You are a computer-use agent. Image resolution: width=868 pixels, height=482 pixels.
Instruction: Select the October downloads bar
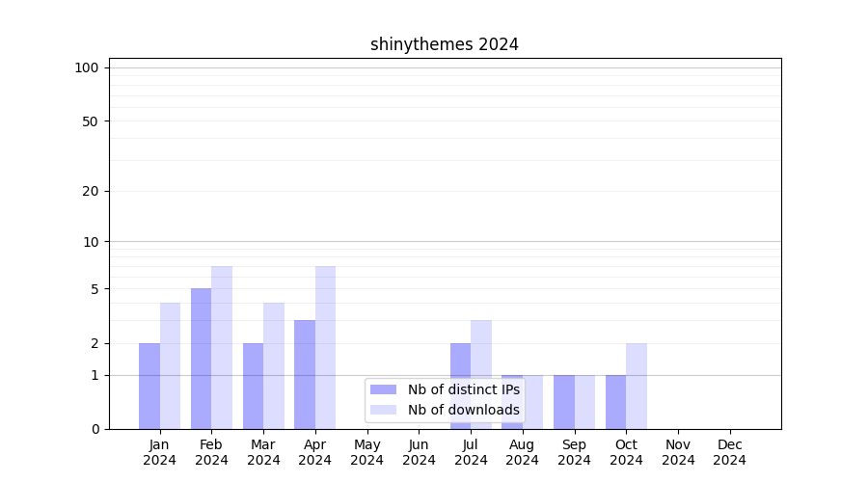click(x=637, y=386)
